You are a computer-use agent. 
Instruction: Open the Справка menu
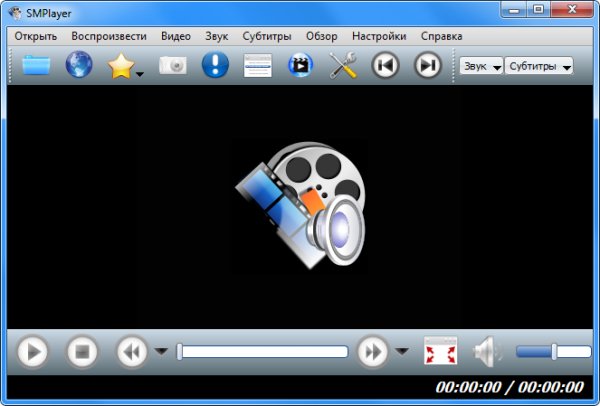pos(442,36)
